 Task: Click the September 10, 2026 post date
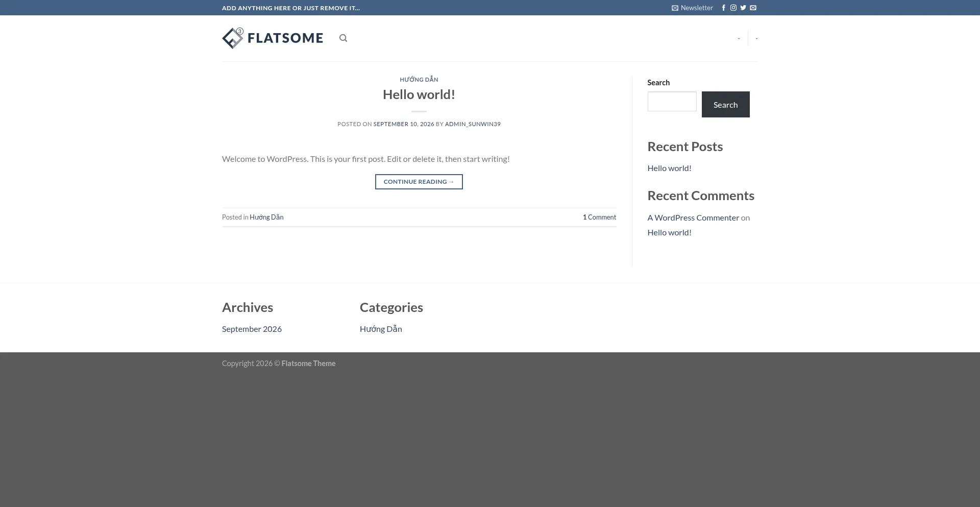pos(403,124)
